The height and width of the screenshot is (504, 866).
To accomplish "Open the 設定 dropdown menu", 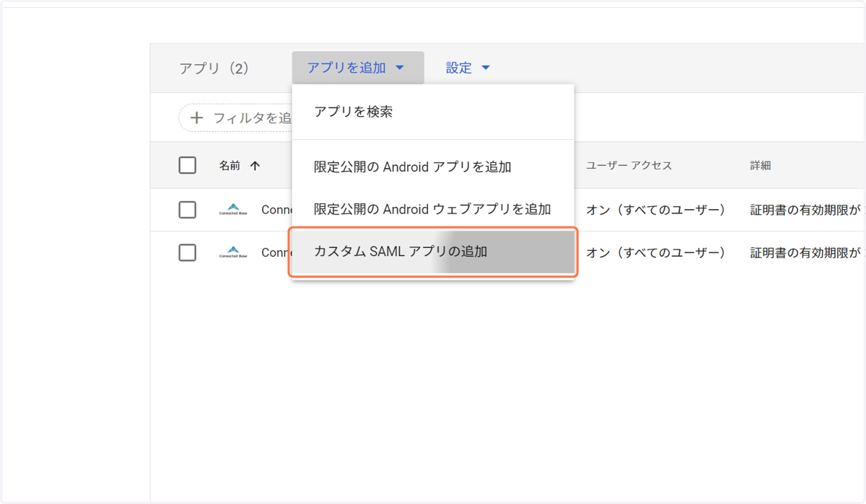I will tap(468, 68).
